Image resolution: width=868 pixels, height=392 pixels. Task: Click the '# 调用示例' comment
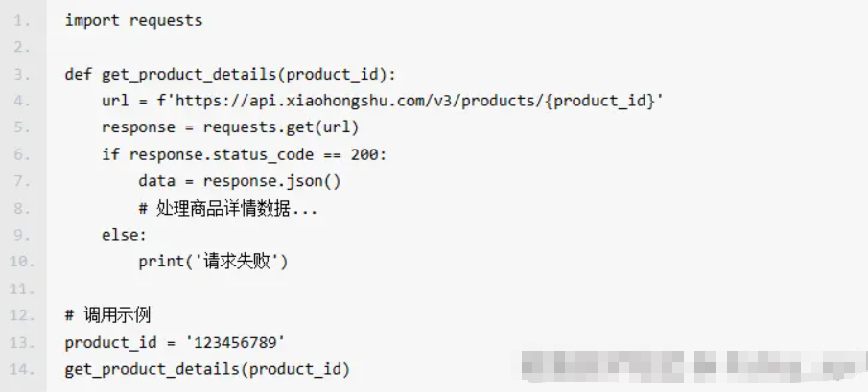[107, 315]
